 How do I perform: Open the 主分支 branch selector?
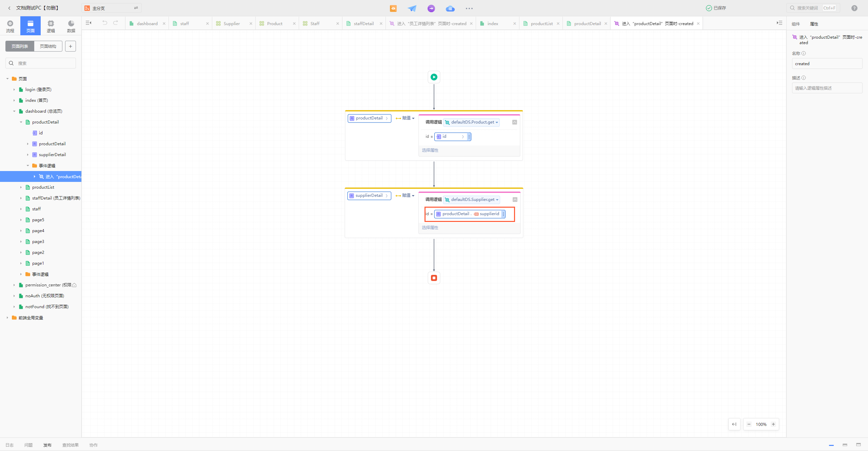coord(111,8)
